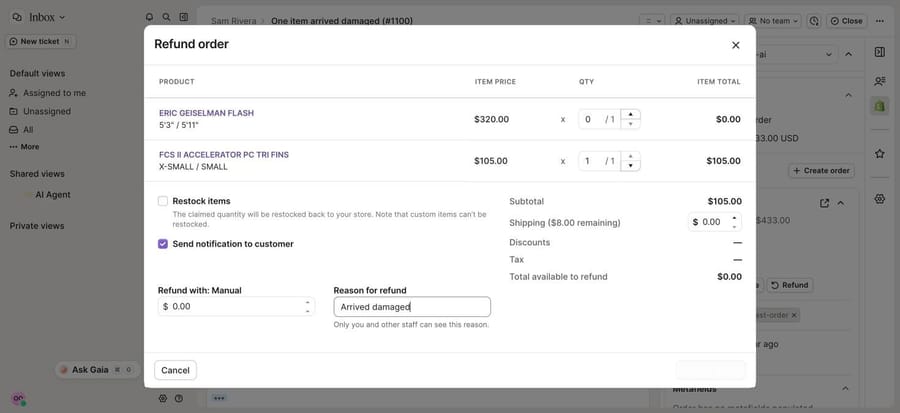Open the No team dropdown
This screenshot has width=900, height=413.
773,21
